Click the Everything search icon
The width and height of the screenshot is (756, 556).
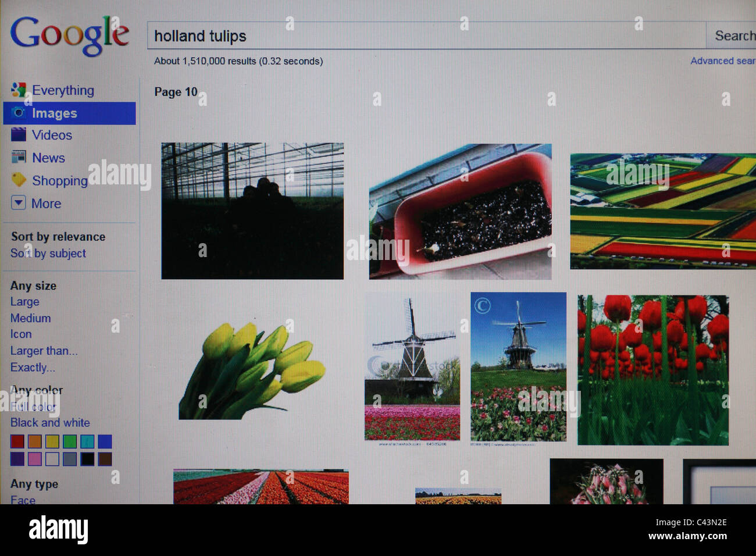click(x=19, y=90)
